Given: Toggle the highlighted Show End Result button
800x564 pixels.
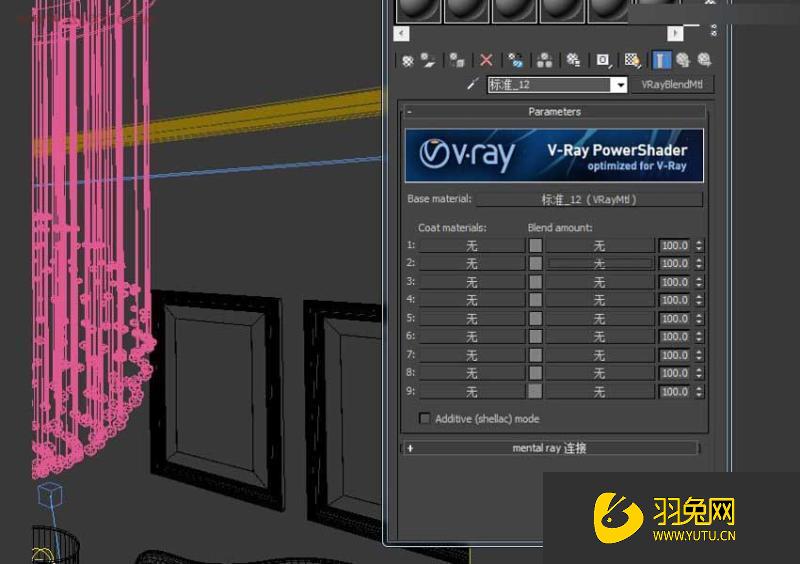Looking at the screenshot, I should (661, 61).
